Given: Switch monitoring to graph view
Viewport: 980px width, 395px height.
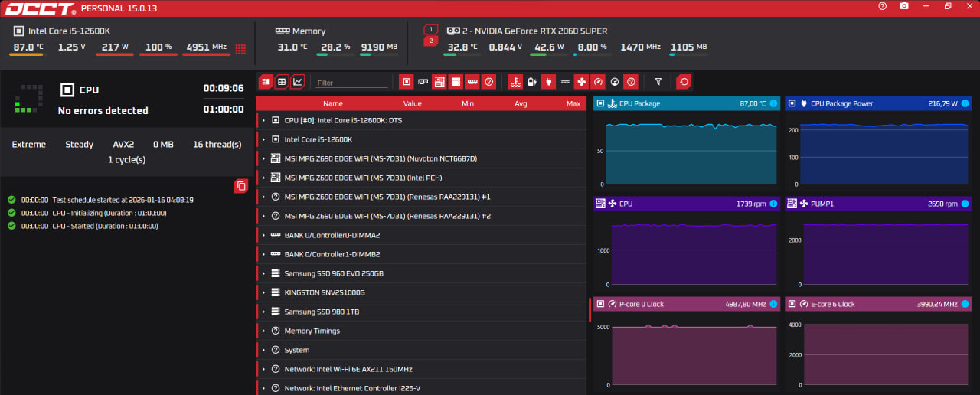Looking at the screenshot, I should [297, 81].
